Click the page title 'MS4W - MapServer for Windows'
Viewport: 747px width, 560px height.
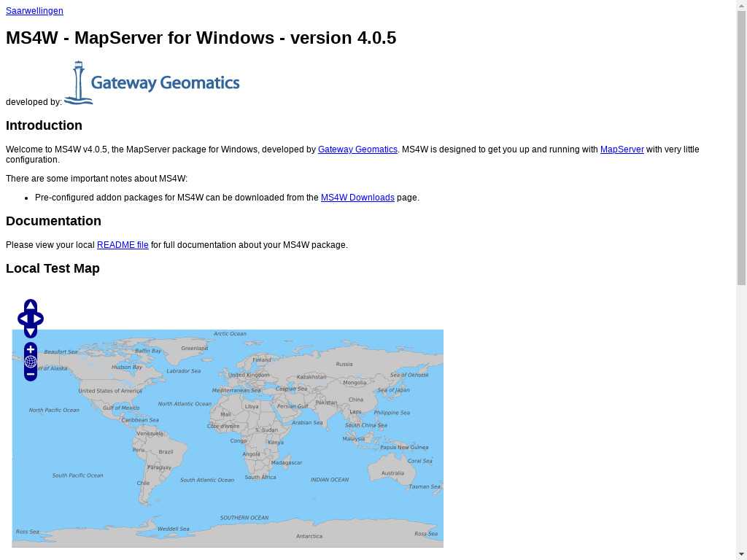(x=140, y=38)
